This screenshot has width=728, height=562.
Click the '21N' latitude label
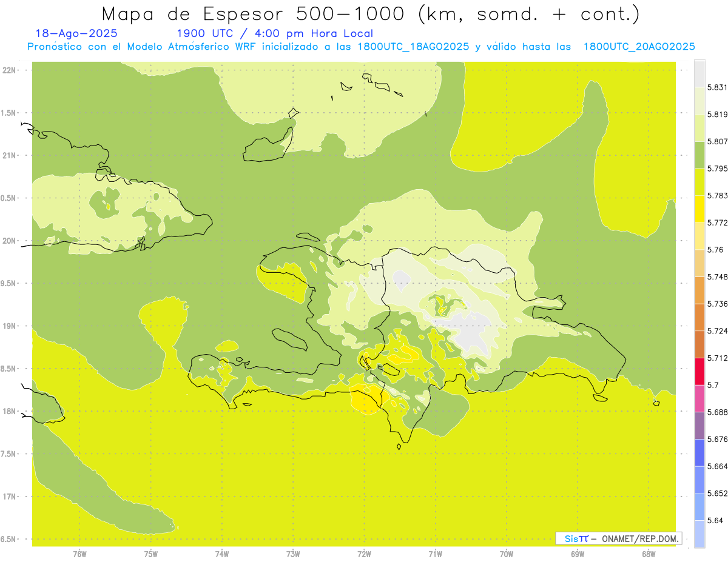tap(9, 155)
